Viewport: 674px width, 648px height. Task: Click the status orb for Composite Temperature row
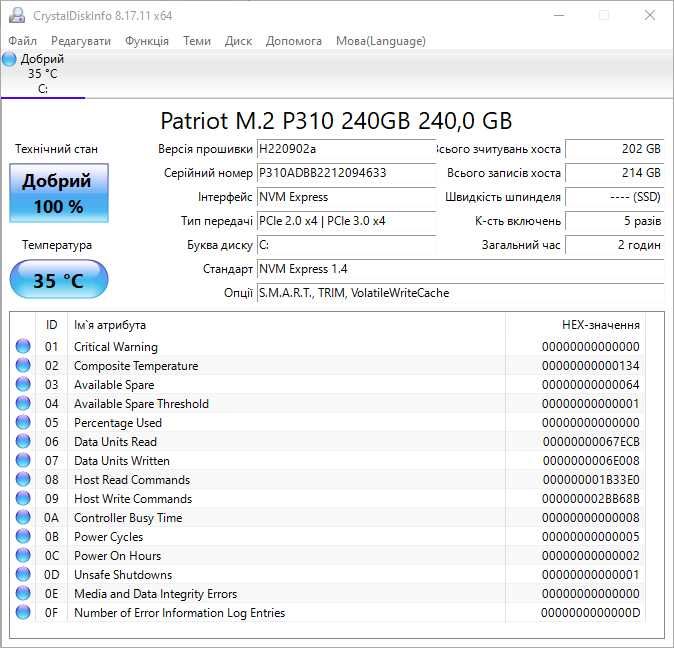point(23,365)
